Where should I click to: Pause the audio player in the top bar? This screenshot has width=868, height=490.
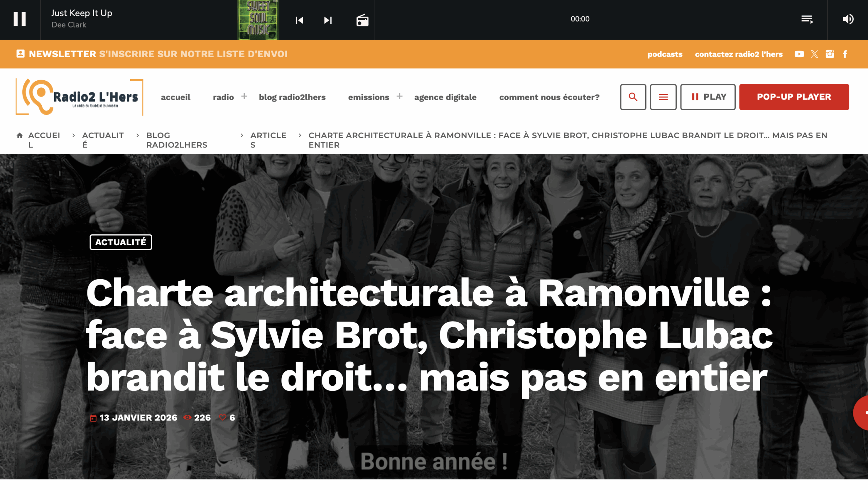(x=20, y=19)
